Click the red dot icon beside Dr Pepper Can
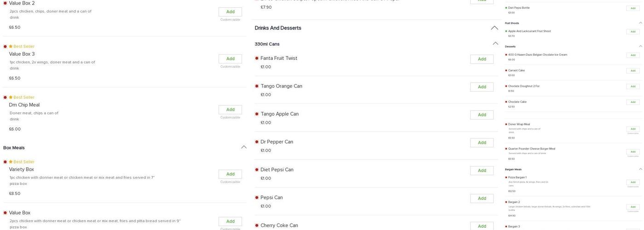Screen dimensions: 644x230 click(257, 142)
